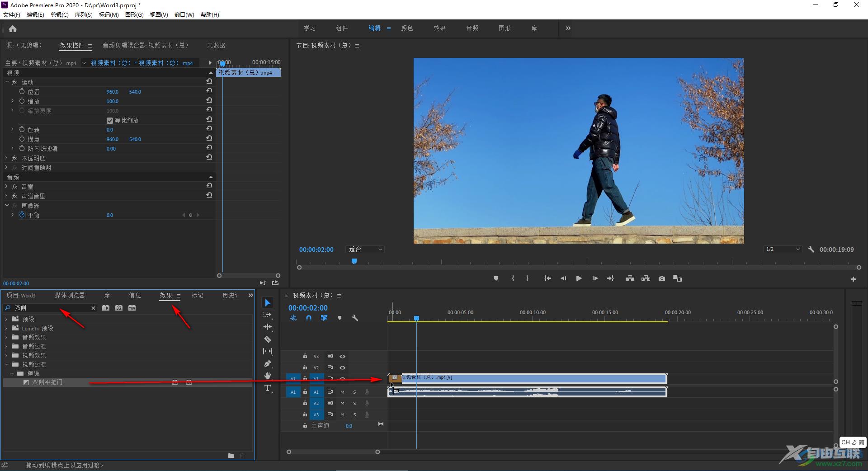Expand 预设 folder in Effects
The image size is (868, 471).
point(6,319)
